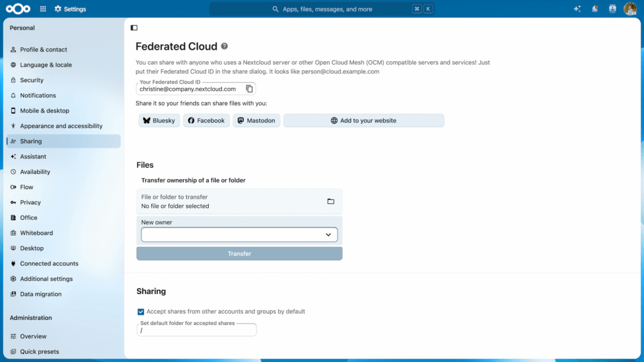Viewport: 644px width, 362px height.
Task: Click Add to your website
Action: pyautogui.click(x=364, y=120)
